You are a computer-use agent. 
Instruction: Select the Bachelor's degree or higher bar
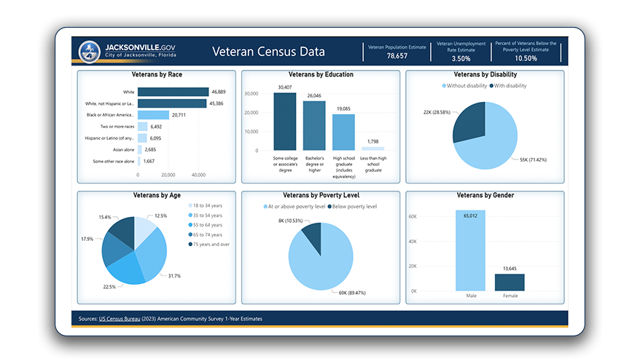[x=314, y=125]
